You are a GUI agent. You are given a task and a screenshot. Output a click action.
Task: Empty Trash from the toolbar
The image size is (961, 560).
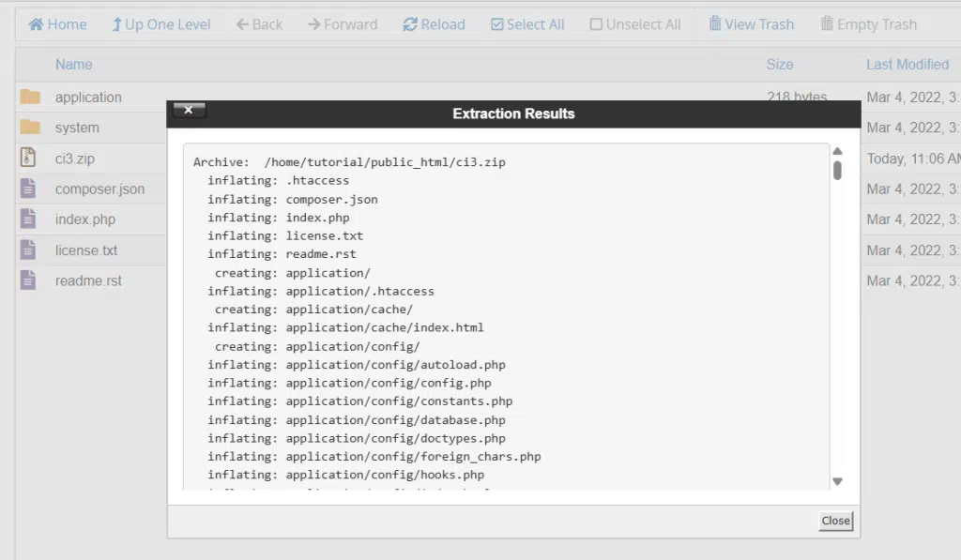(868, 24)
